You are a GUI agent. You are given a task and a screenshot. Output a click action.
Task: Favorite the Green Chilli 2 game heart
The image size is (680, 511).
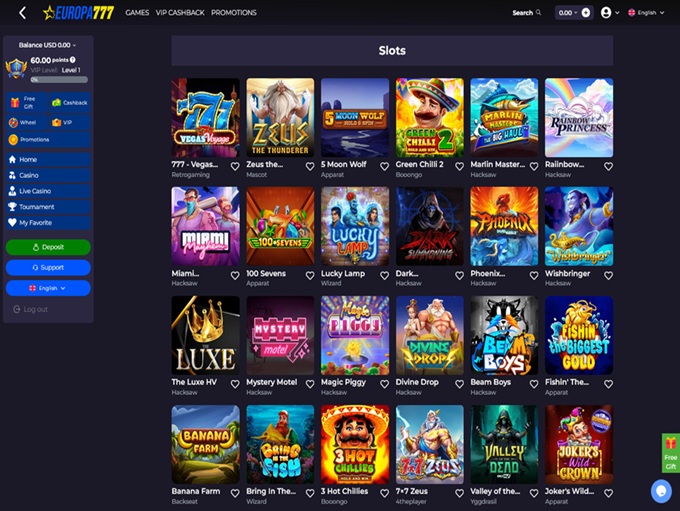point(459,166)
